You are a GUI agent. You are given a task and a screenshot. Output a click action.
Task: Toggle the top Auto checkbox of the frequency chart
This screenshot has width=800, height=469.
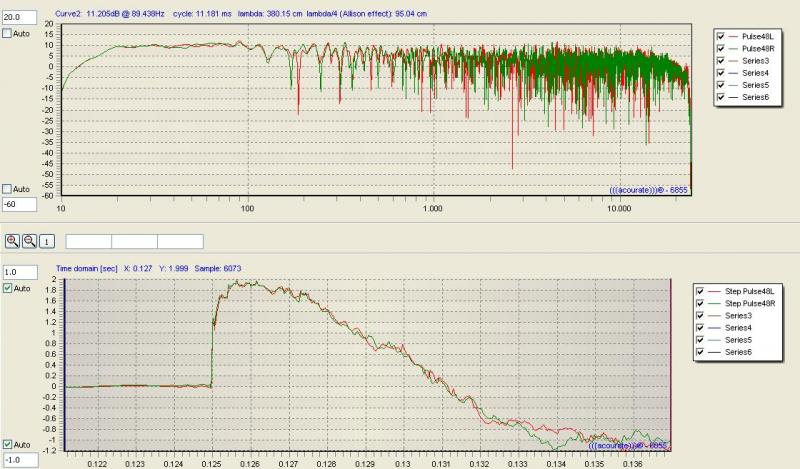tap(7, 33)
